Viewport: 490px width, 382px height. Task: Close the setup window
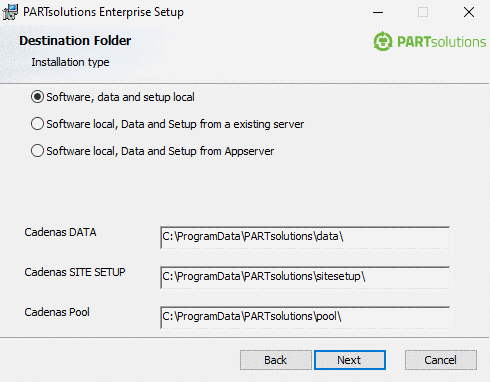coord(469,12)
